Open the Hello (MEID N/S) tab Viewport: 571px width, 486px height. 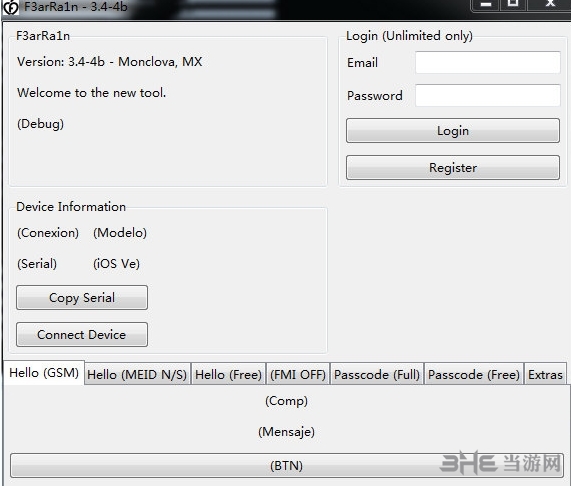pos(137,374)
